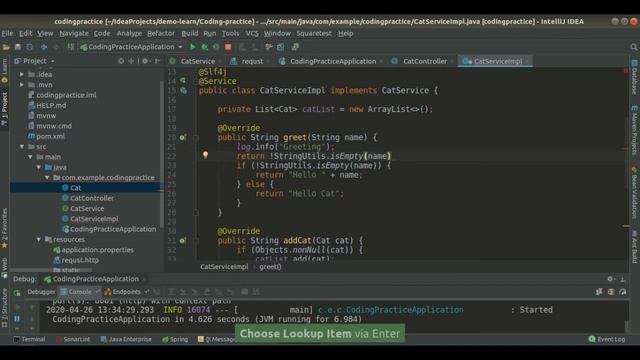Click Run with Coverage icon in toolbar
Viewport: 640px width, 360px height.
[x=216, y=47]
